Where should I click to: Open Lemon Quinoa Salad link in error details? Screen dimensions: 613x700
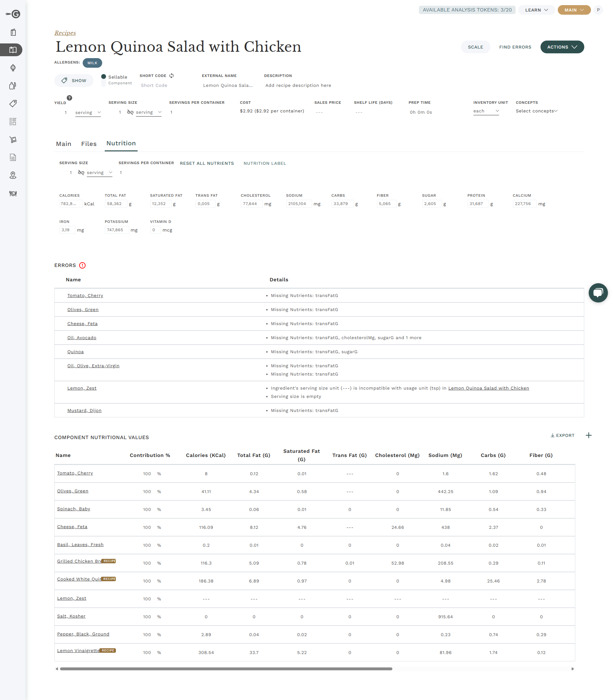click(488, 388)
